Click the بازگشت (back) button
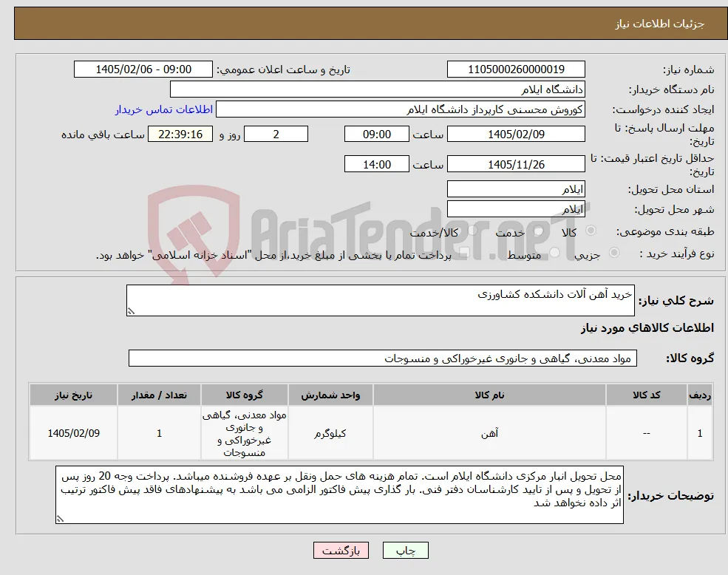The width and height of the screenshot is (728, 575). [341, 551]
